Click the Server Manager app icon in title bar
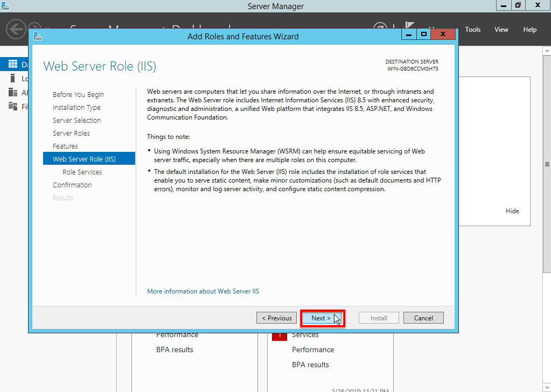551x392 pixels. (5, 5)
